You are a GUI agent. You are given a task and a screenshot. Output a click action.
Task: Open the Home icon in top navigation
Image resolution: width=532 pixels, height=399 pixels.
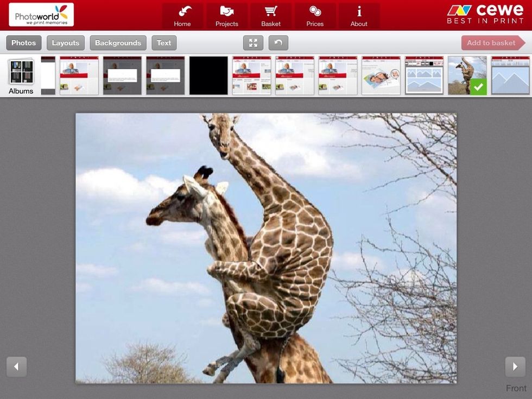click(182, 16)
